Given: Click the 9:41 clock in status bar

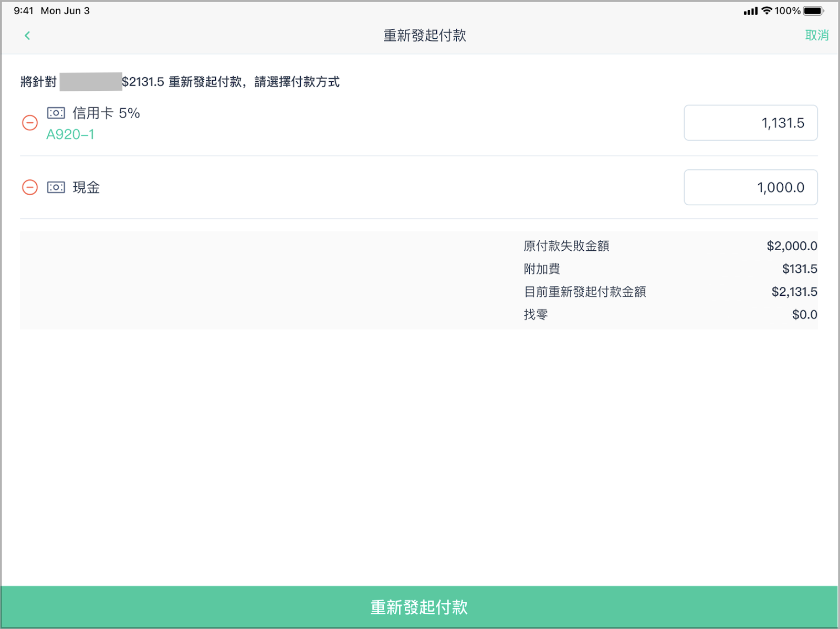Looking at the screenshot, I should pyautogui.click(x=24, y=11).
